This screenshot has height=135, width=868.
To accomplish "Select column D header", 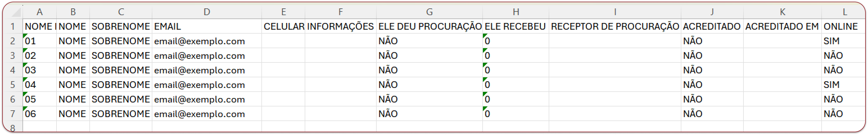I will (x=207, y=12).
